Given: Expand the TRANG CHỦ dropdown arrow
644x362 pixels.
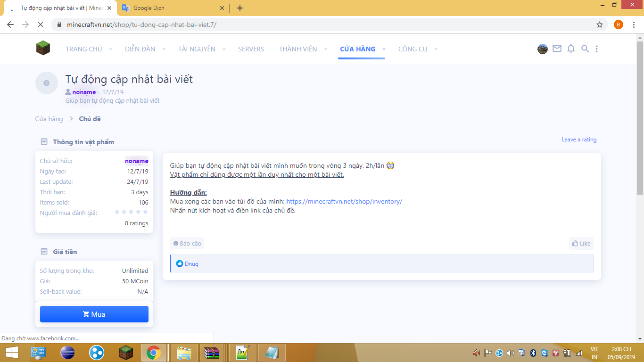Looking at the screenshot, I should pos(111,49).
